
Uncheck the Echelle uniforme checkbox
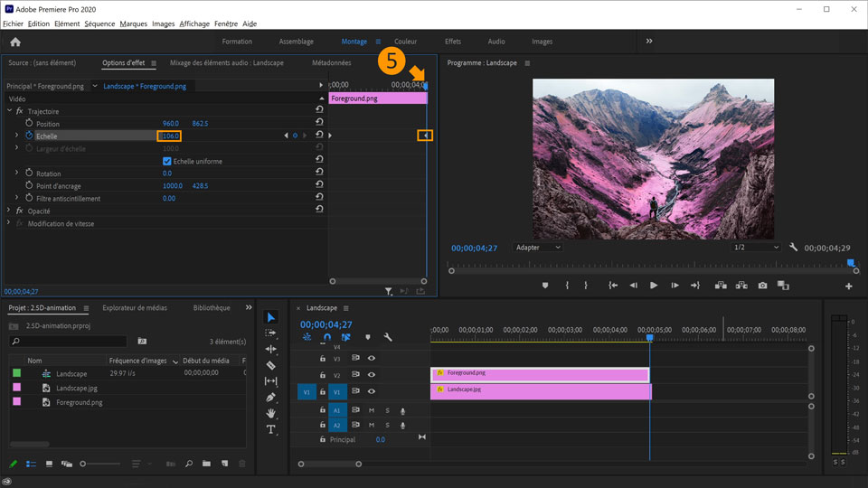(x=166, y=162)
